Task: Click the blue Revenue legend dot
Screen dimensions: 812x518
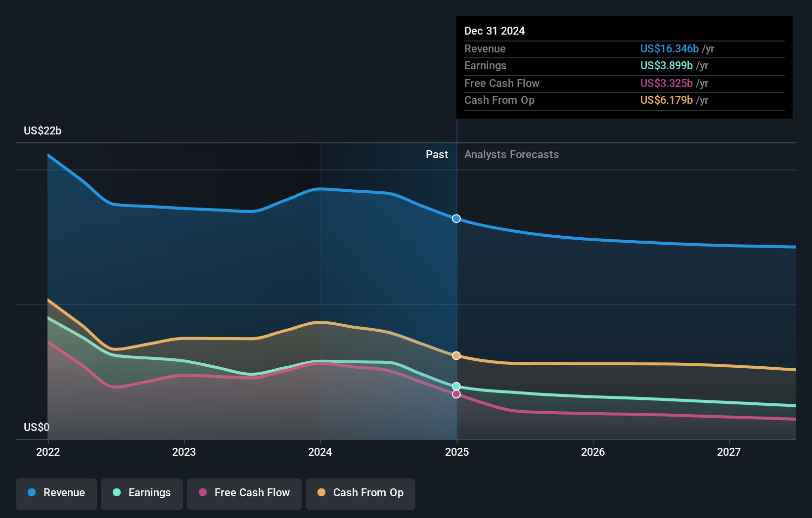Action: coord(31,493)
